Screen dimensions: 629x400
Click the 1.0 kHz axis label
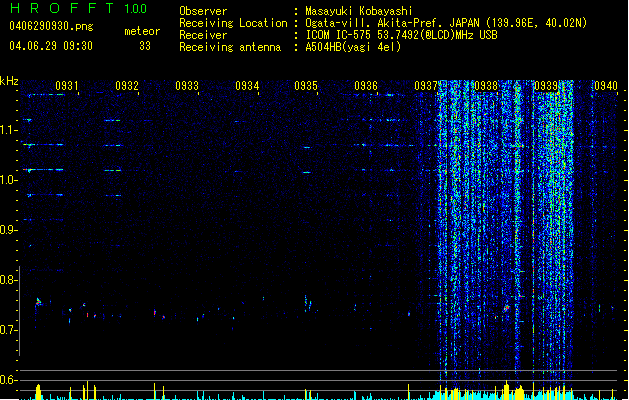(x=9, y=180)
